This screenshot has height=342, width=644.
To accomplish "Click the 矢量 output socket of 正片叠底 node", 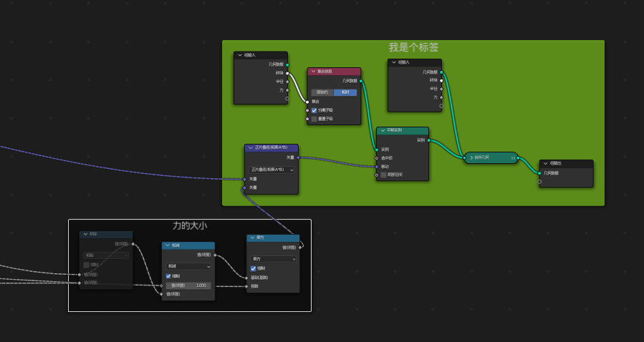I will pyautogui.click(x=298, y=157).
